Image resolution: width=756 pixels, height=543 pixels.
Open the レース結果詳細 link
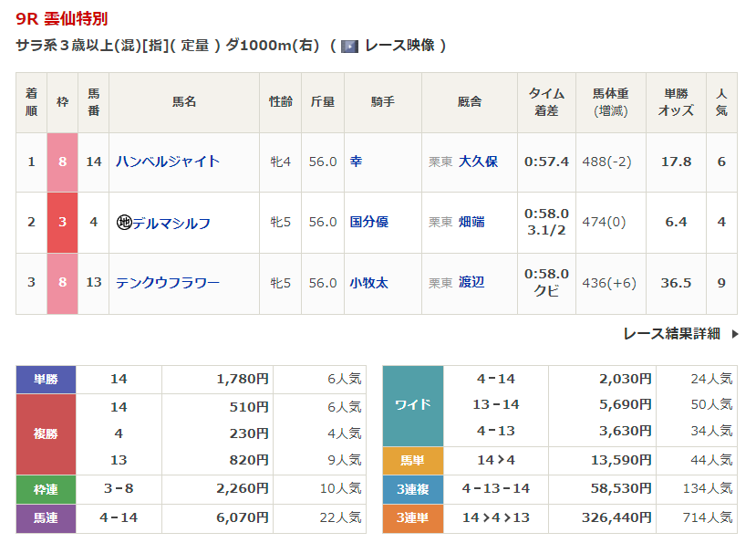(671, 334)
